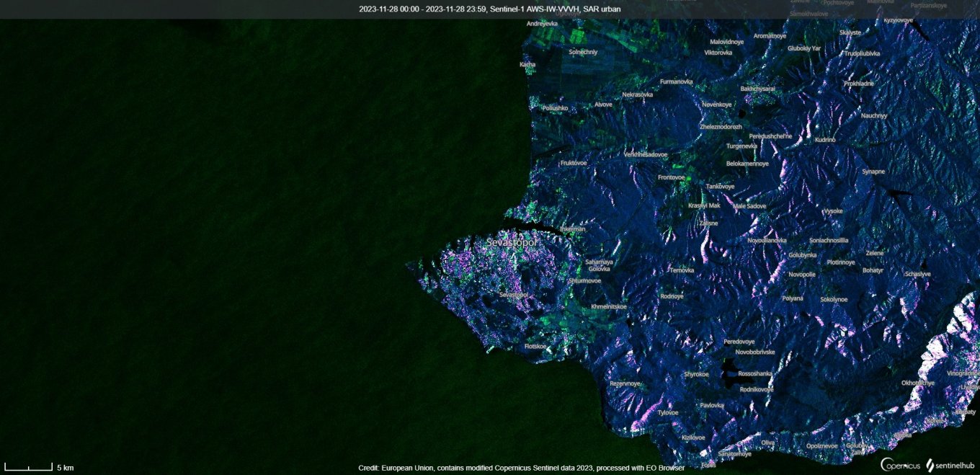Viewport: 980px width, 475px height.
Task: Click the Sentinel Hub logo
Action: [x=950, y=465]
